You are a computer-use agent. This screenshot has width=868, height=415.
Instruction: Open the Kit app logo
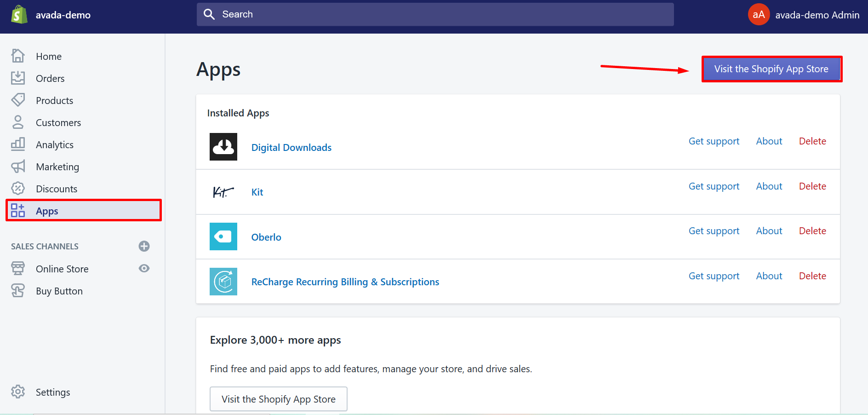click(x=223, y=192)
